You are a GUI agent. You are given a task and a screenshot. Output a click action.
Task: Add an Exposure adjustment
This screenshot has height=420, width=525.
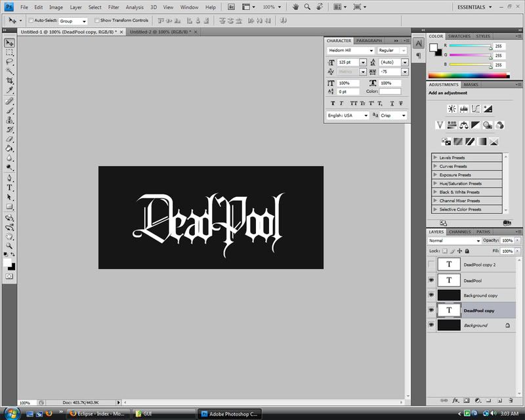tap(488, 108)
